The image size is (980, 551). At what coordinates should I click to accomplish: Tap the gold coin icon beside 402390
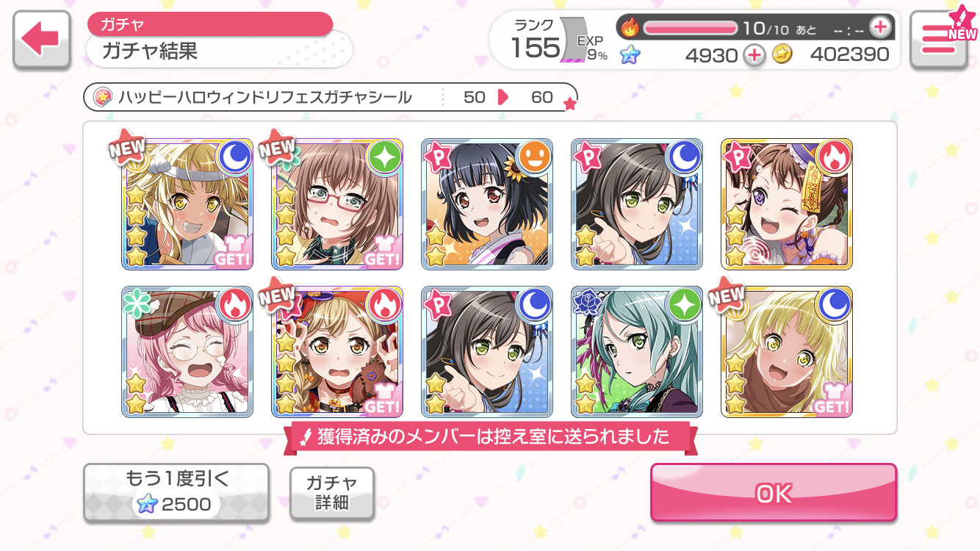[x=782, y=54]
